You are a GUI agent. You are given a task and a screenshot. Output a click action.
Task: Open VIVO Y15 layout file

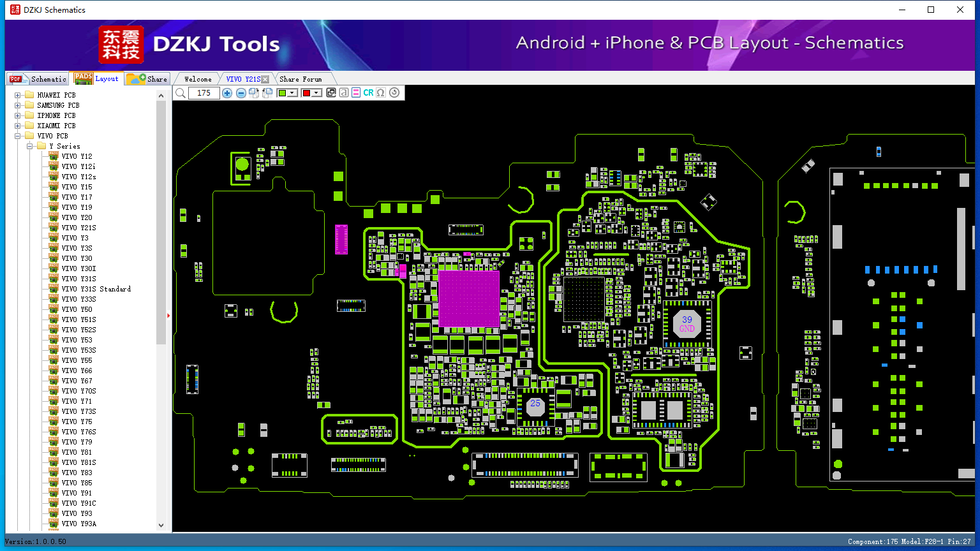tap(77, 187)
